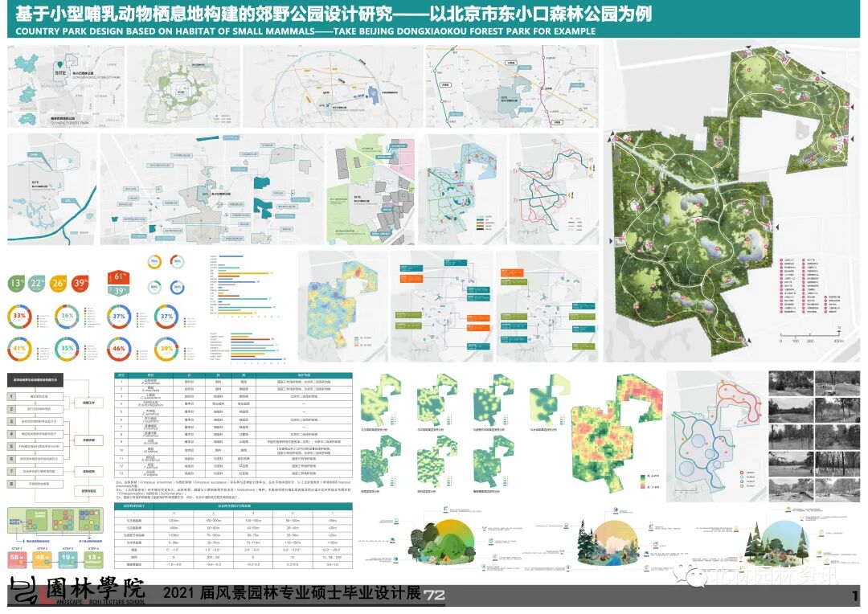Open the blue-yellow density heat map
Screen dimensions: 868x614
tap(343, 306)
